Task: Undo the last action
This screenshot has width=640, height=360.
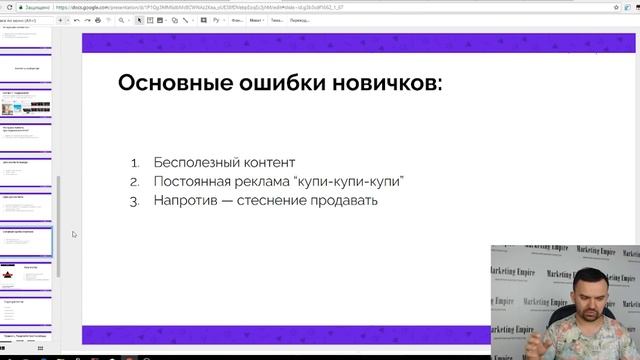Action: pyautogui.click(x=77, y=20)
